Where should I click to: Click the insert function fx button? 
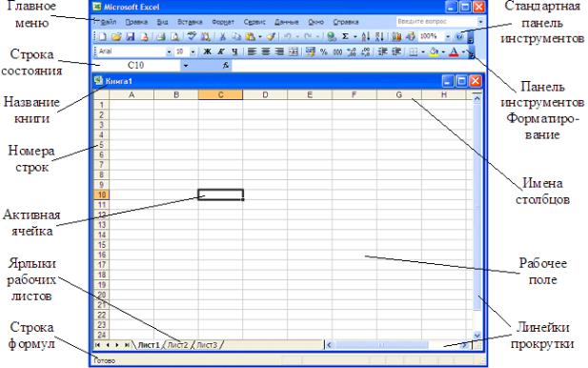point(225,65)
